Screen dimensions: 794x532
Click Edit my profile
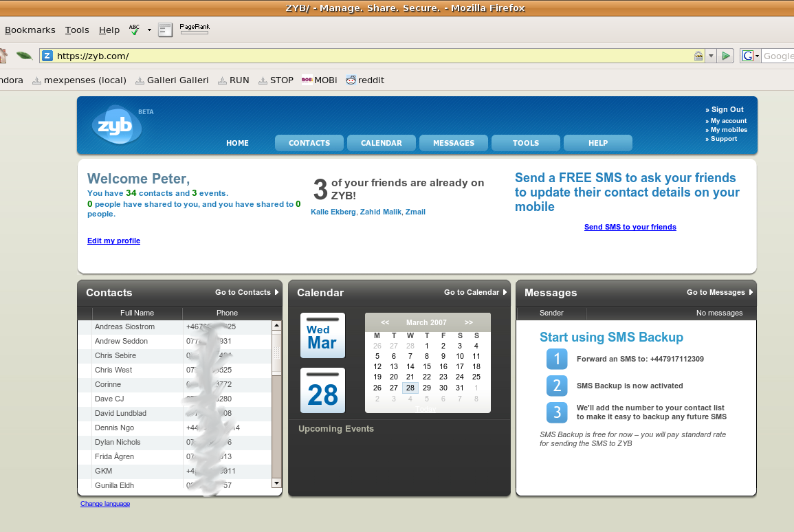[113, 241]
